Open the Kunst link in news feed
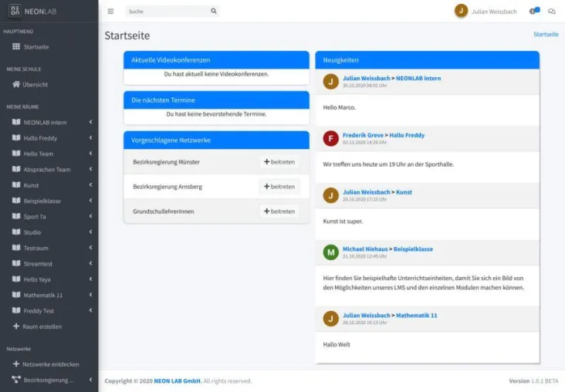Image resolution: width=565 pixels, height=392 pixels. (x=404, y=192)
